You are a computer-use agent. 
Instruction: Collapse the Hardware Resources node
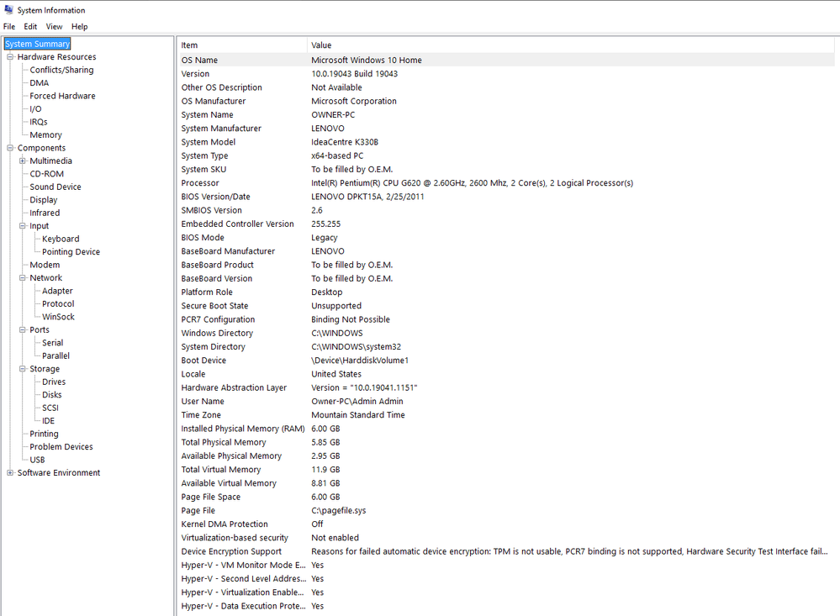(x=10, y=57)
